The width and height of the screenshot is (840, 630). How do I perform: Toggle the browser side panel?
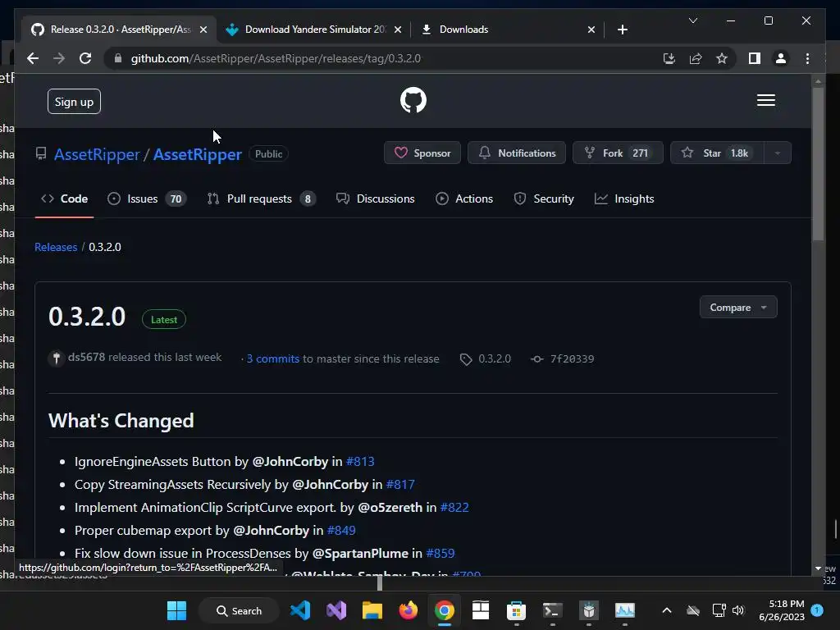[x=755, y=58]
